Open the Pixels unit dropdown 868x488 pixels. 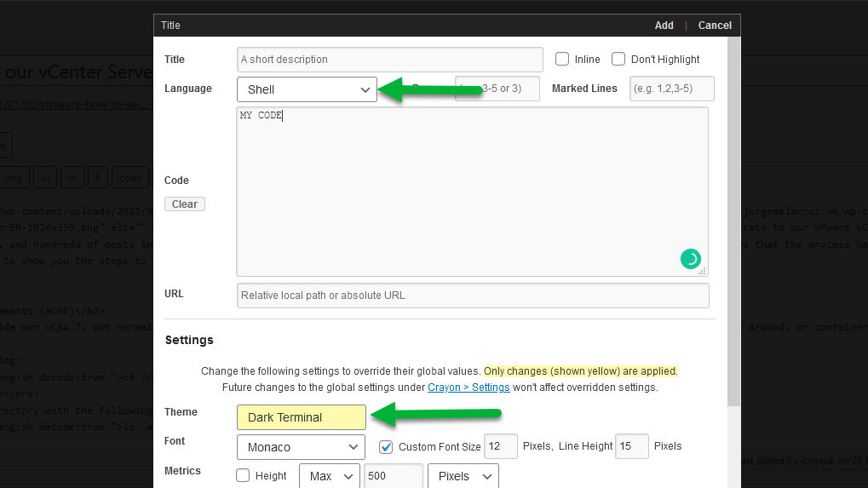[463, 476]
